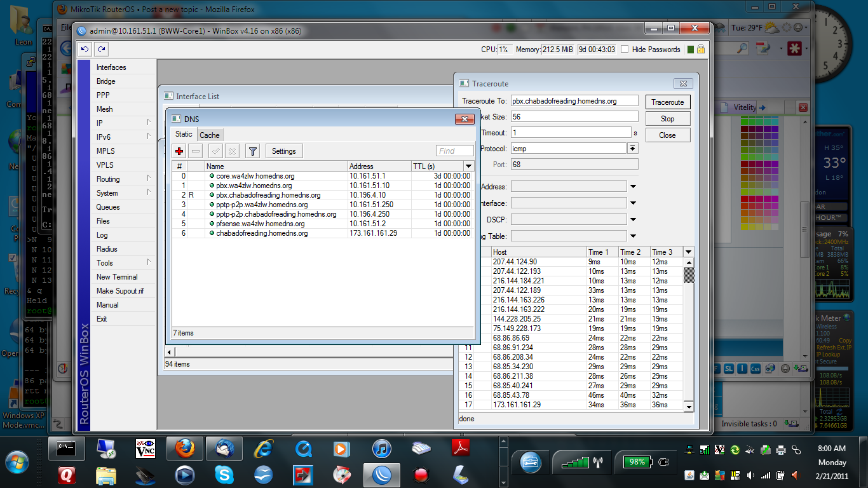Image resolution: width=868 pixels, height=488 pixels.
Task: Add a new static DNS entry
Action: [179, 151]
